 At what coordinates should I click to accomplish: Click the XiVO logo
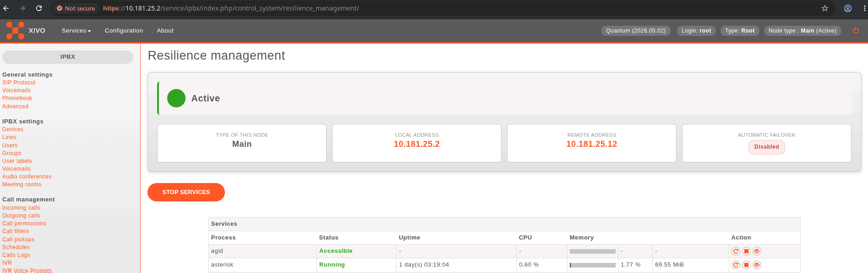(x=26, y=30)
